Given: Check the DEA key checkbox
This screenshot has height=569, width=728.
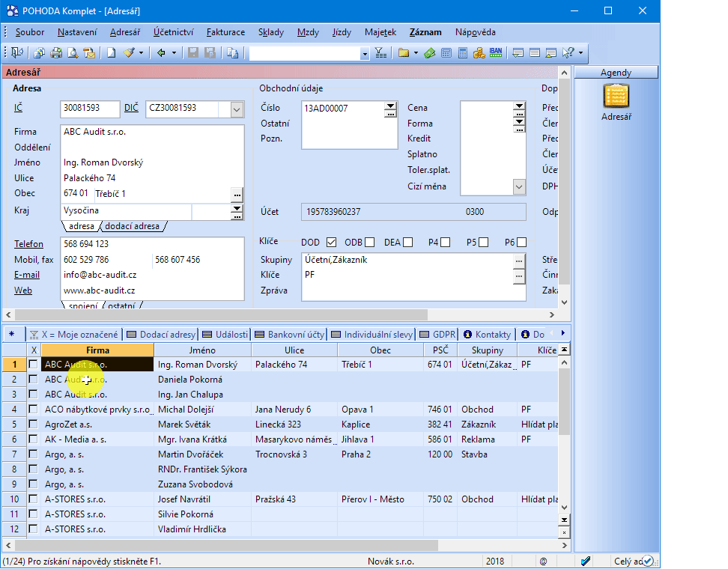Looking at the screenshot, I should (x=407, y=243).
